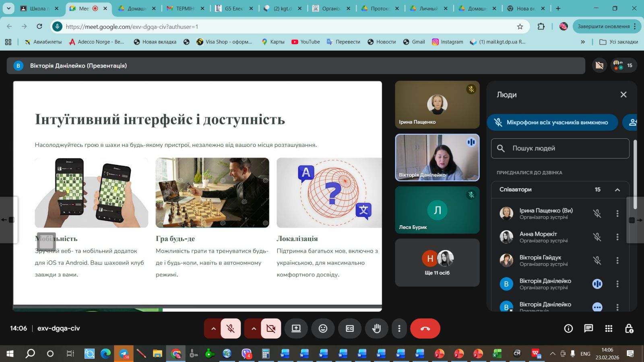
Task: Open more options for Анна Морекіт
Action: coord(617,237)
